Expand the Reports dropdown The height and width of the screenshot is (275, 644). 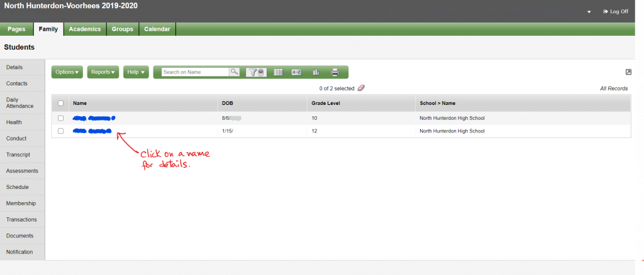[103, 72]
